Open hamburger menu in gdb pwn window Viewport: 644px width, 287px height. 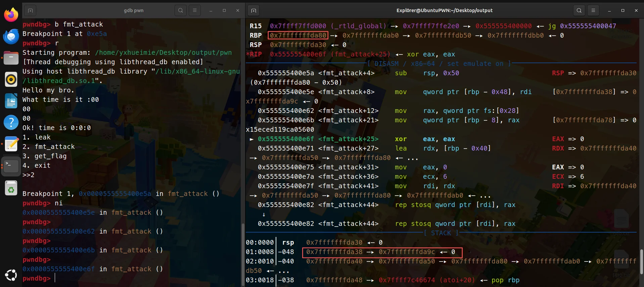[195, 10]
